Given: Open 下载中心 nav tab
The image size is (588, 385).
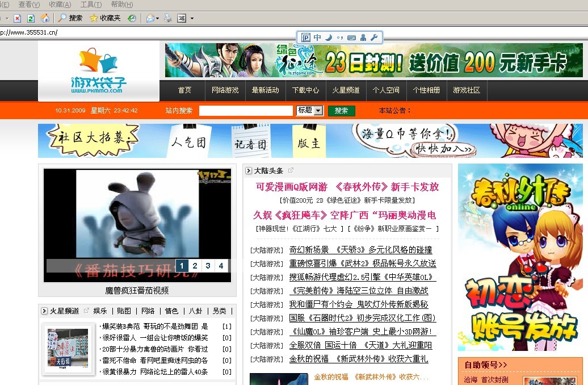Looking at the screenshot, I should [x=305, y=90].
